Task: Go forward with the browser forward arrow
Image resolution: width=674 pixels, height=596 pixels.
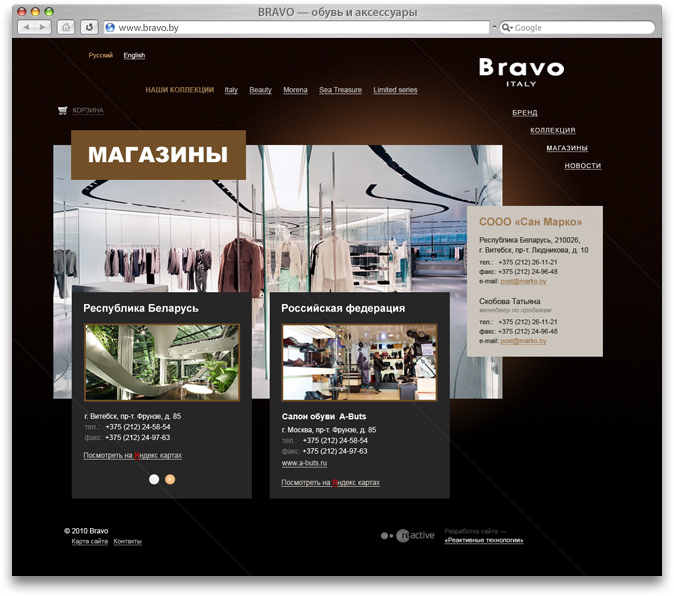Action: pyautogui.click(x=43, y=28)
